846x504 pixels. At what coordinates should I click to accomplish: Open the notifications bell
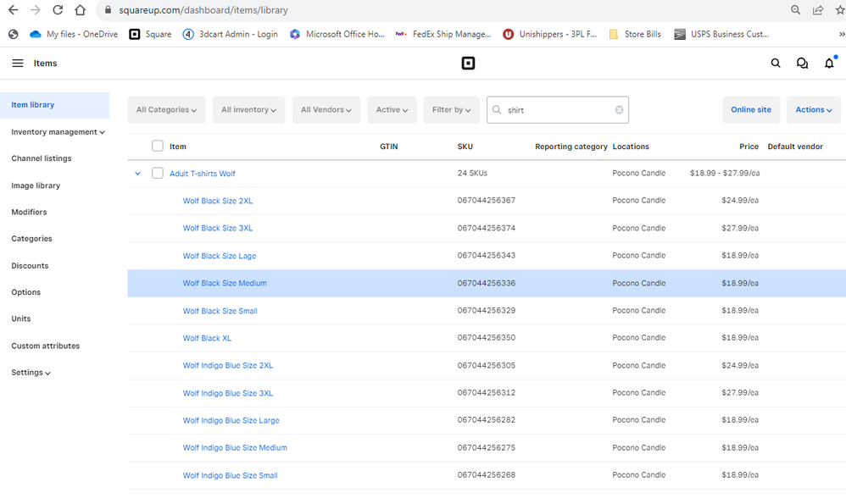click(x=829, y=64)
